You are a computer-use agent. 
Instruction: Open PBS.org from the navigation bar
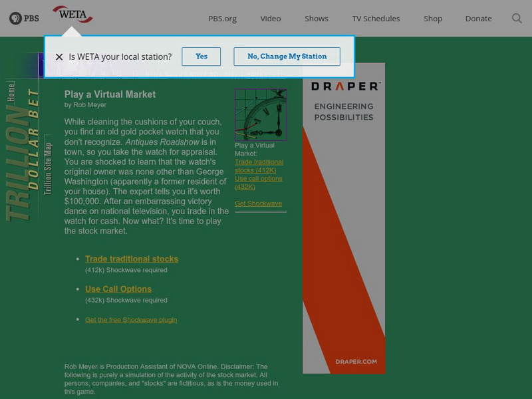pos(221,19)
